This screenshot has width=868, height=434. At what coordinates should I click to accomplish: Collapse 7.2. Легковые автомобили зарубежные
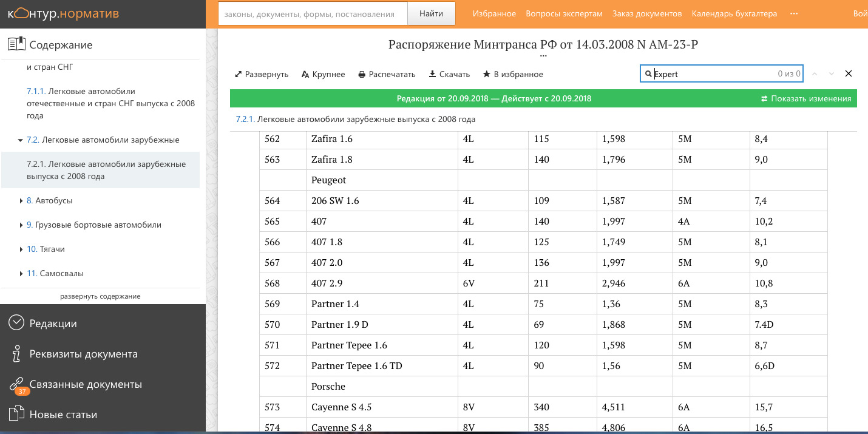pyautogui.click(x=22, y=140)
